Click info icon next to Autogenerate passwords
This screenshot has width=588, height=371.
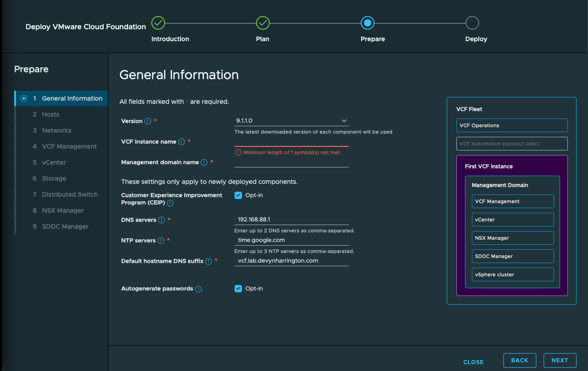click(x=198, y=289)
